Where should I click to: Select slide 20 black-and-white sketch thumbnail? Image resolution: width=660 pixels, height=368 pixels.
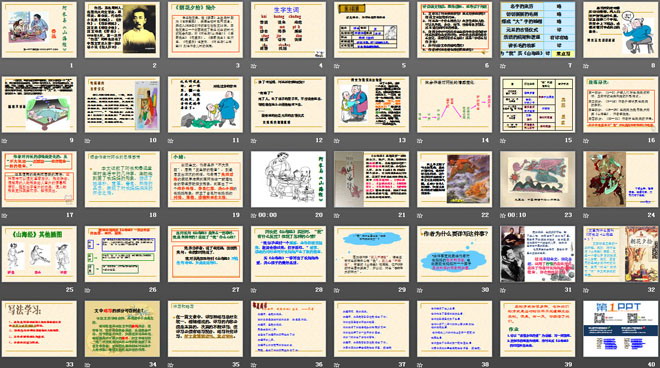(x=288, y=179)
